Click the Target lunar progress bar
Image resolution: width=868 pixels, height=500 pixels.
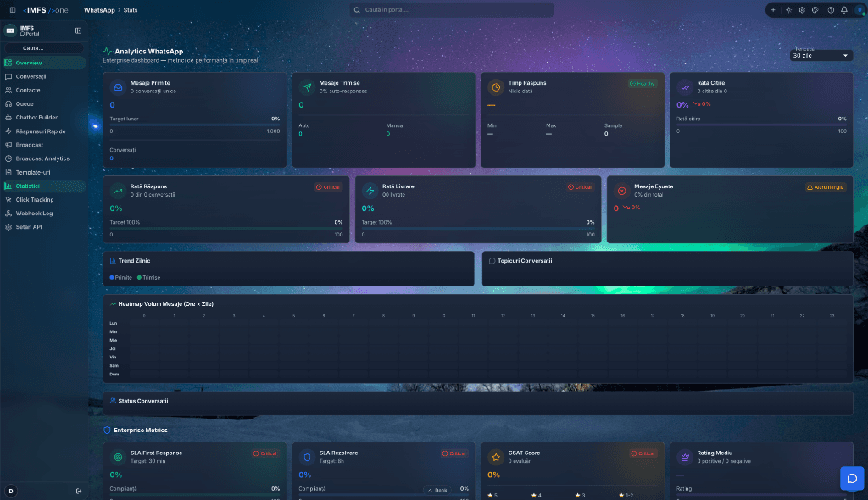195,125
